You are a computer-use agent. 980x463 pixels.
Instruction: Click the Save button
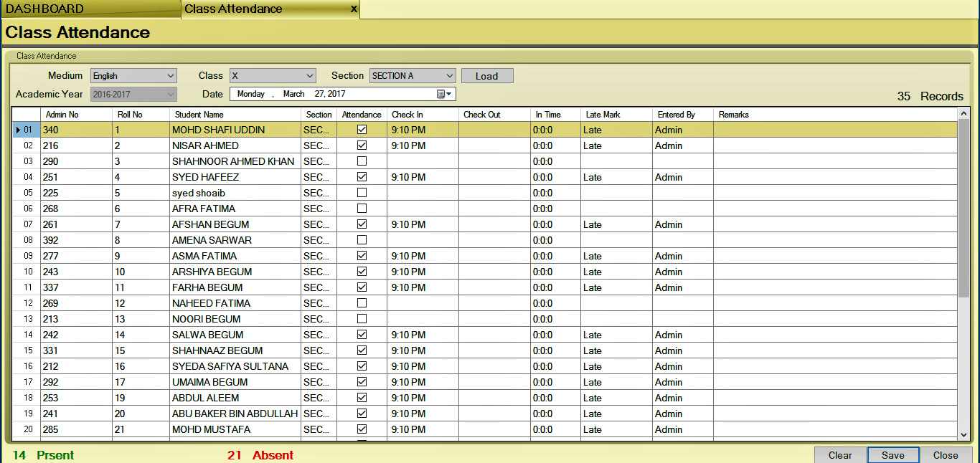(892, 455)
